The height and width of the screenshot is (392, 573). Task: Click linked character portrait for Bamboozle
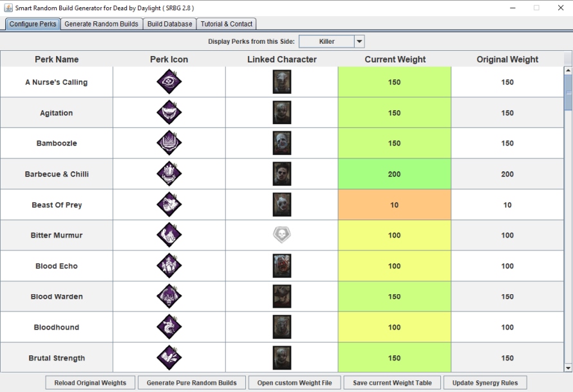(282, 143)
